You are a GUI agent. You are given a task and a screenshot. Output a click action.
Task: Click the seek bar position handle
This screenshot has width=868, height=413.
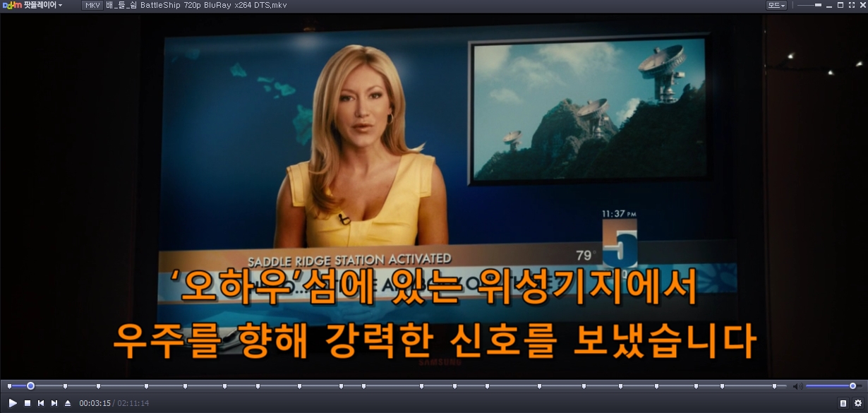(x=30, y=386)
